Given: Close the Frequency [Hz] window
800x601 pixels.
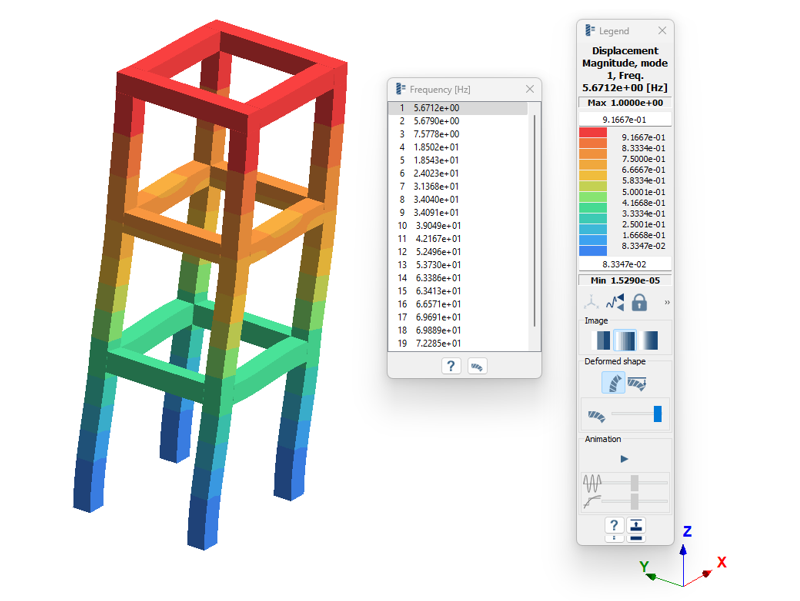Looking at the screenshot, I should pyautogui.click(x=530, y=89).
